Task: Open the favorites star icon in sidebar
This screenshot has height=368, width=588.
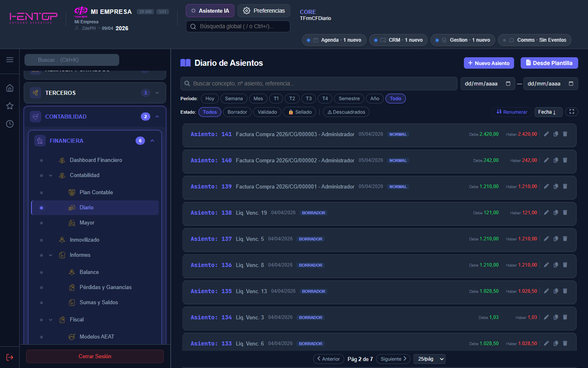Action: pos(10,106)
